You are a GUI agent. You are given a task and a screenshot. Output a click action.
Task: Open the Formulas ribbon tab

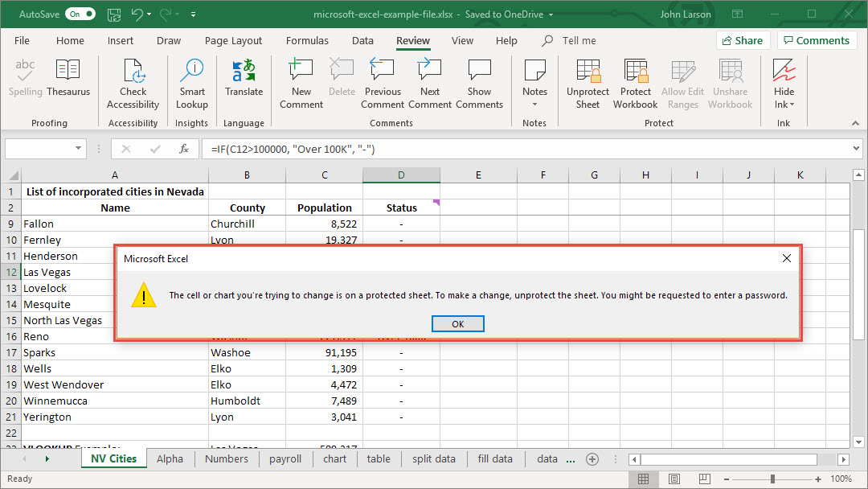coord(307,41)
